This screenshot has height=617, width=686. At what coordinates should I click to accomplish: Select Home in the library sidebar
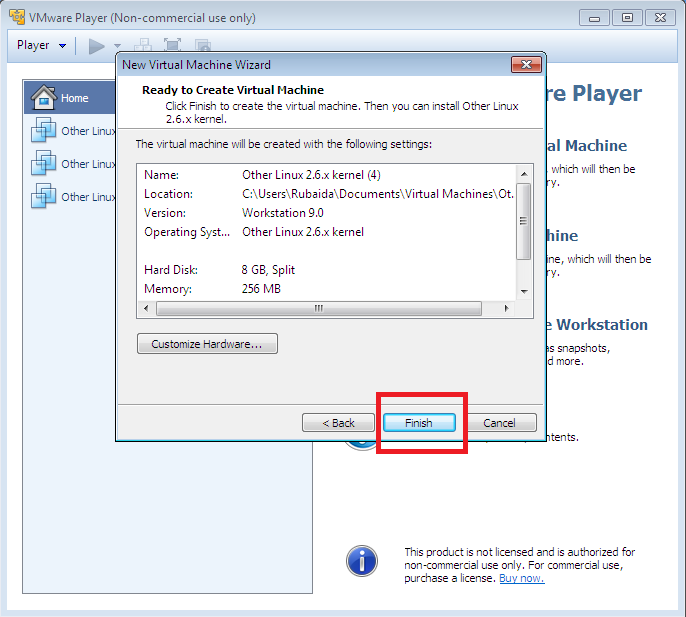coord(70,97)
